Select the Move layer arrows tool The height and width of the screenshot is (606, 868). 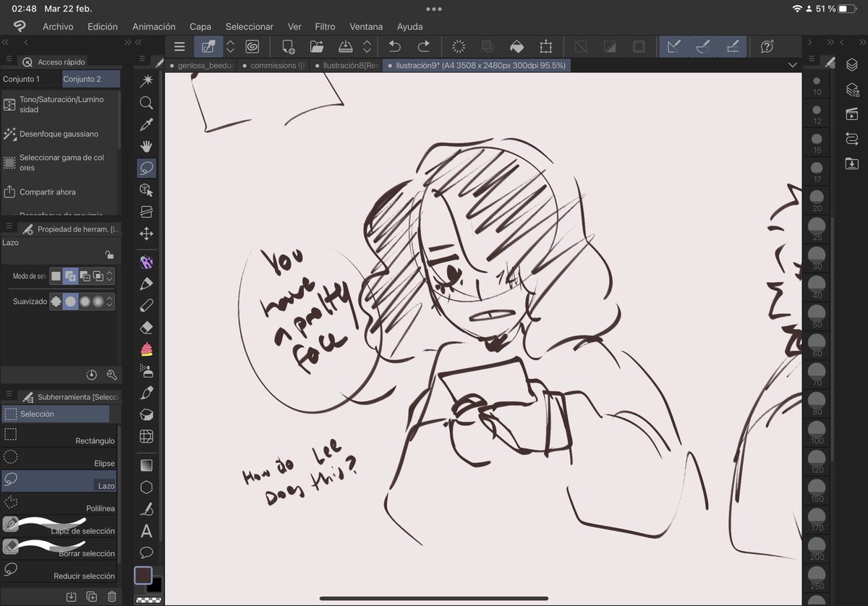[x=147, y=234]
